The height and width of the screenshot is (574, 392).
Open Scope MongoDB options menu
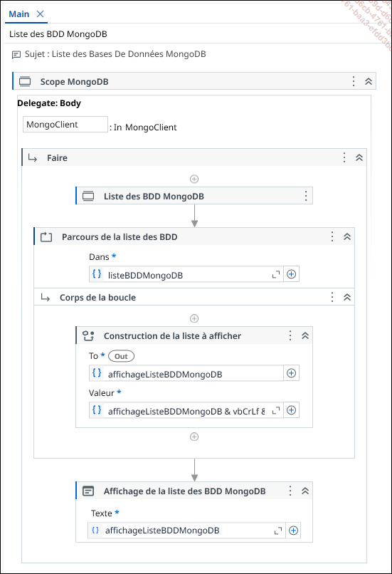coord(354,81)
